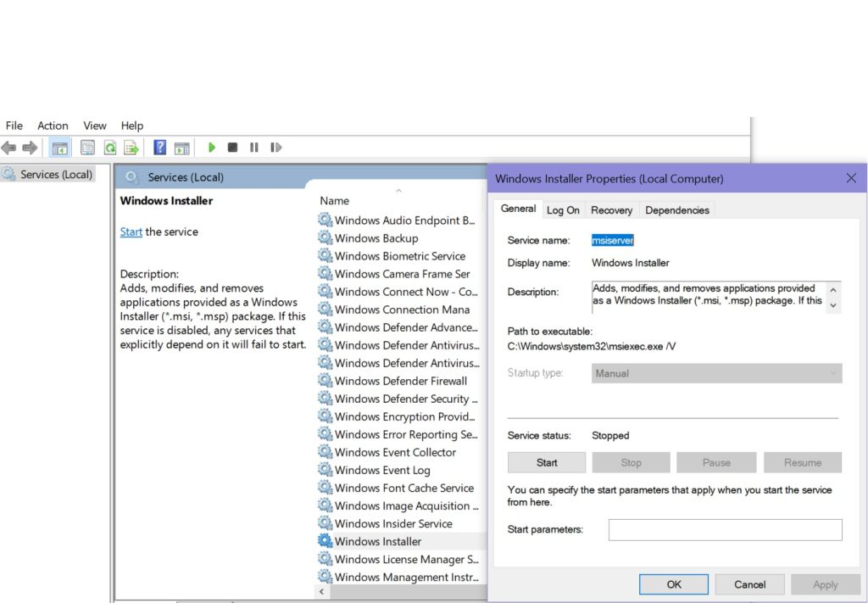Click the Refresh toolbar icon
Screen dimensions: 868x603
click(110, 148)
